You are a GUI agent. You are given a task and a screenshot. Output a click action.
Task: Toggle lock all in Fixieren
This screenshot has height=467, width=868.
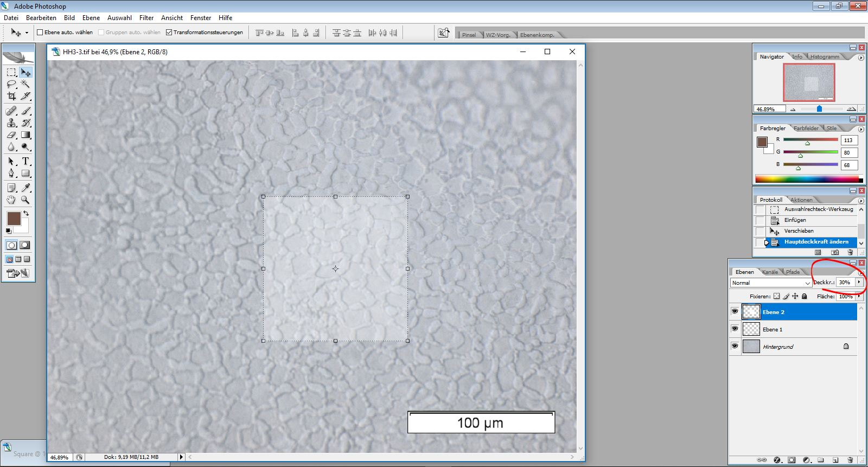[805, 296]
